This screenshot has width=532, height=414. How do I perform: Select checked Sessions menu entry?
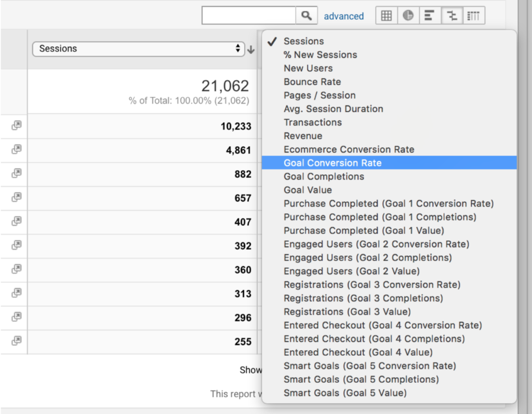[303, 41]
